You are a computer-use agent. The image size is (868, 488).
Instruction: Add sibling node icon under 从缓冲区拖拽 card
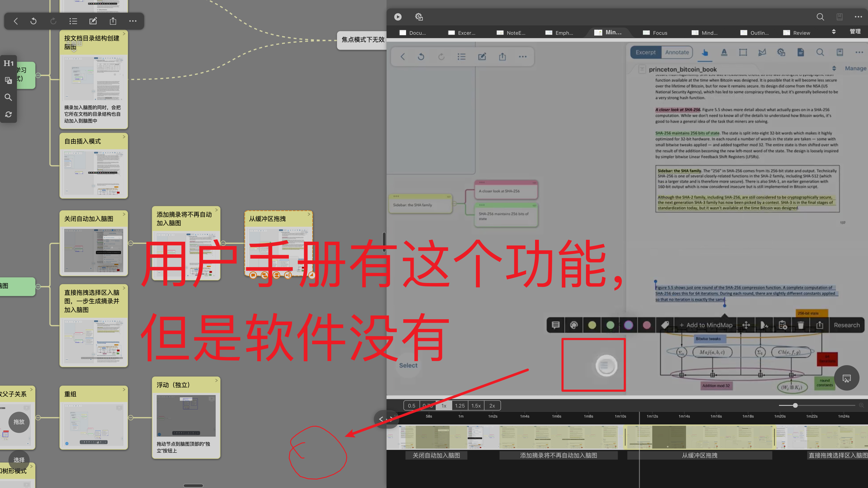click(x=276, y=276)
